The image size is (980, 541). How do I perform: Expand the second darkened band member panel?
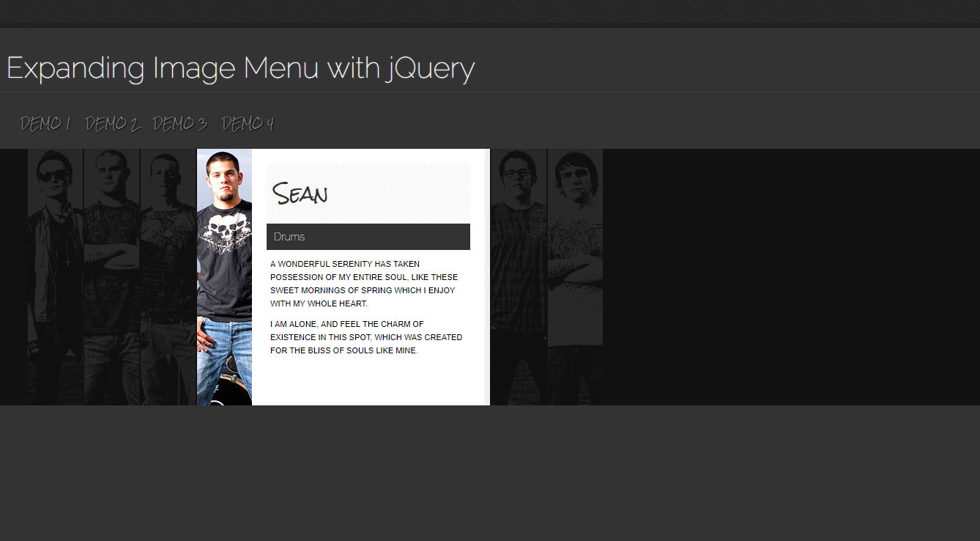[112, 277]
